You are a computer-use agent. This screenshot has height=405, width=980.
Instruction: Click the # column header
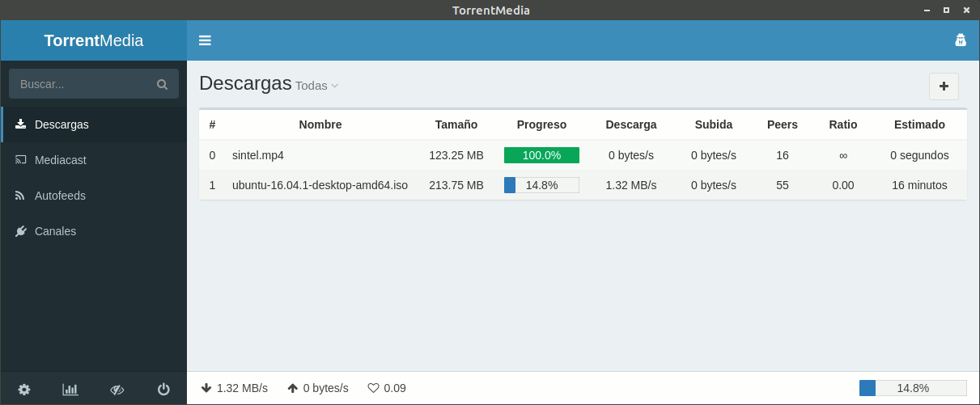(212, 124)
